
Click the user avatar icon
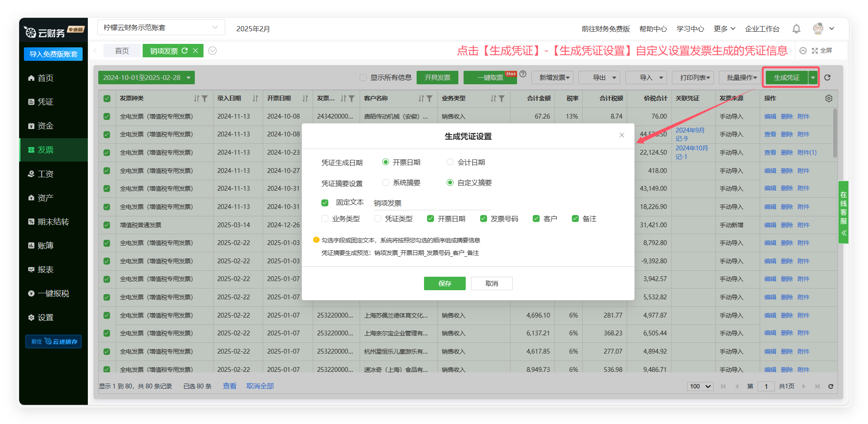point(818,29)
